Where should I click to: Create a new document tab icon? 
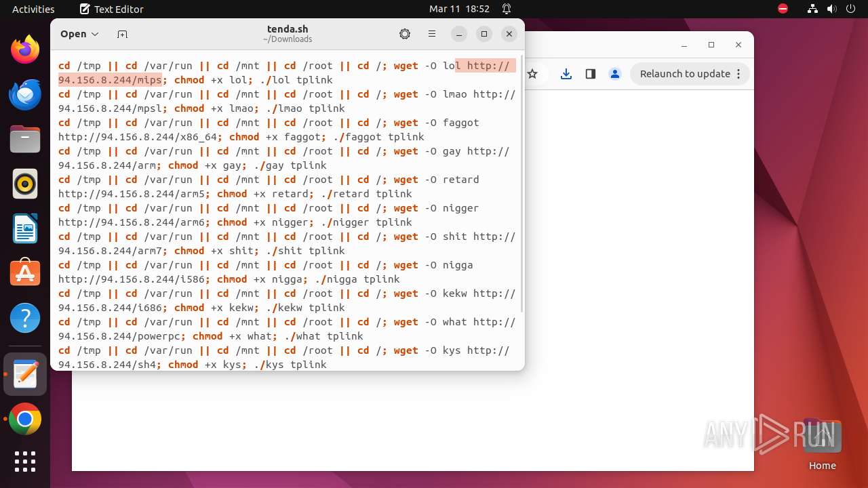[x=122, y=34]
